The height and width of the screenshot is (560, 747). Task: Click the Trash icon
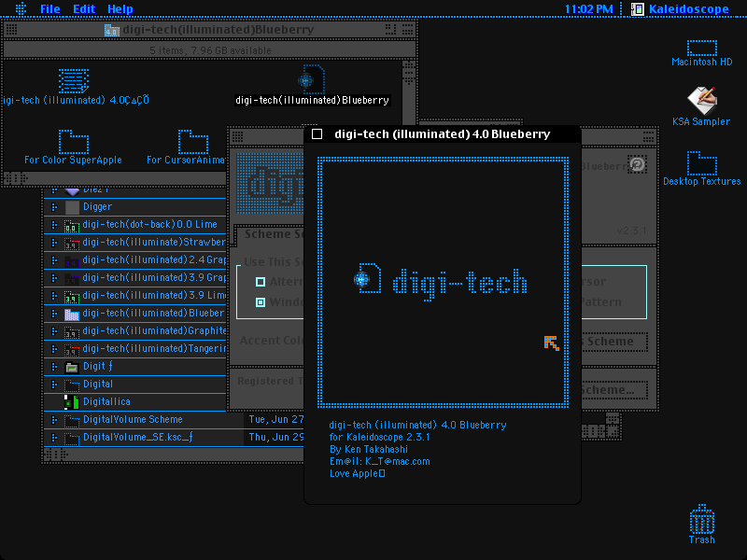tap(702, 519)
